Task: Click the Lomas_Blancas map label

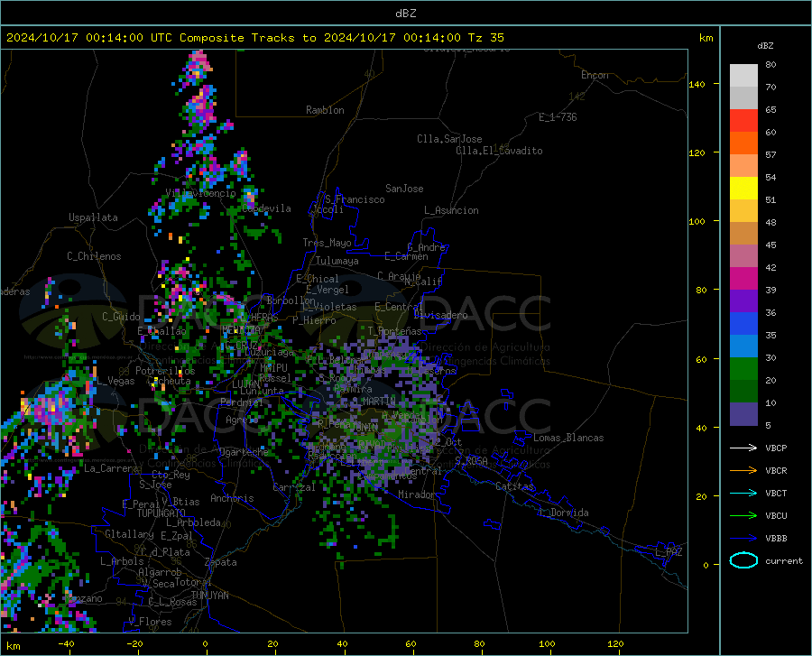Action: 568,438
